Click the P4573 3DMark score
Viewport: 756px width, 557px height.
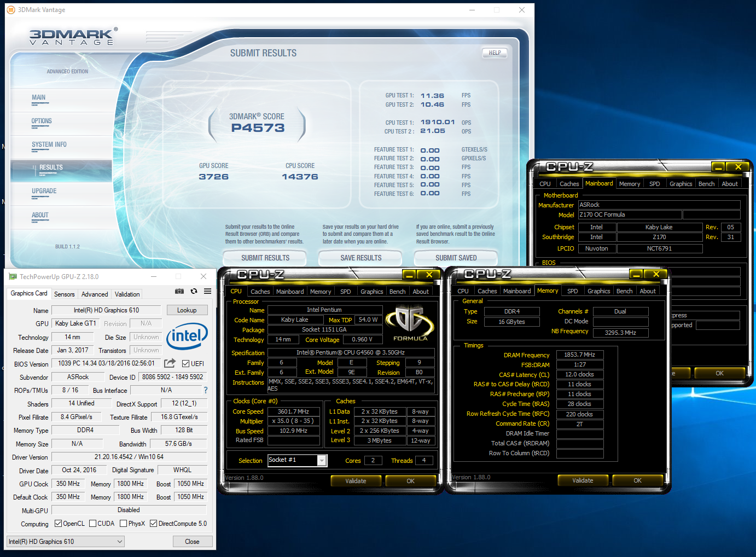coord(258,128)
